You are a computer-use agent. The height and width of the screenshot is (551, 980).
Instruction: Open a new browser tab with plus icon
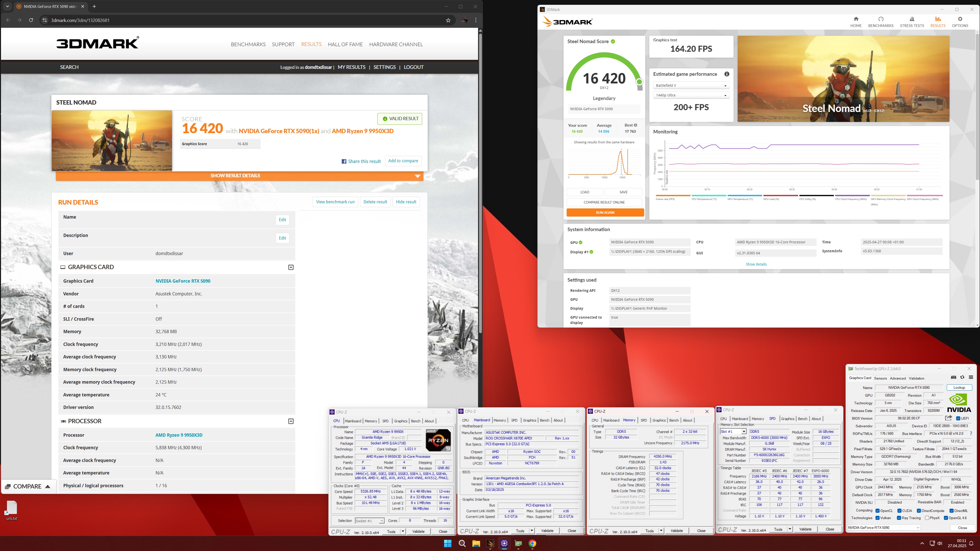click(x=94, y=6)
